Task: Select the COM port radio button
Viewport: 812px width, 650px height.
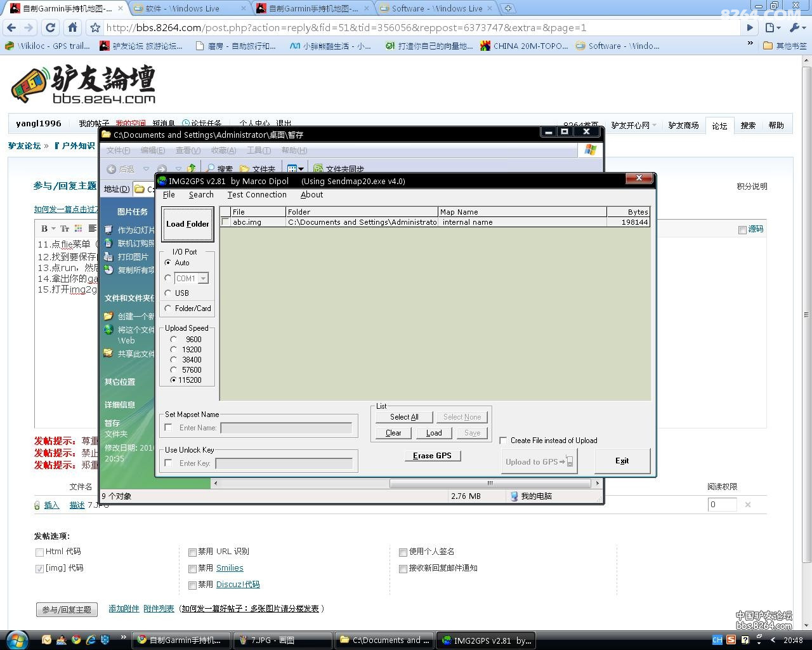Action: (x=168, y=278)
